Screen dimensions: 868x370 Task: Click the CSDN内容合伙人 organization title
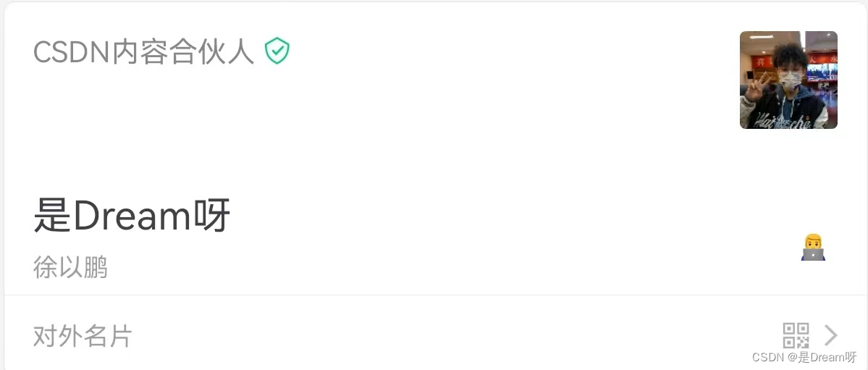[143, 52]
